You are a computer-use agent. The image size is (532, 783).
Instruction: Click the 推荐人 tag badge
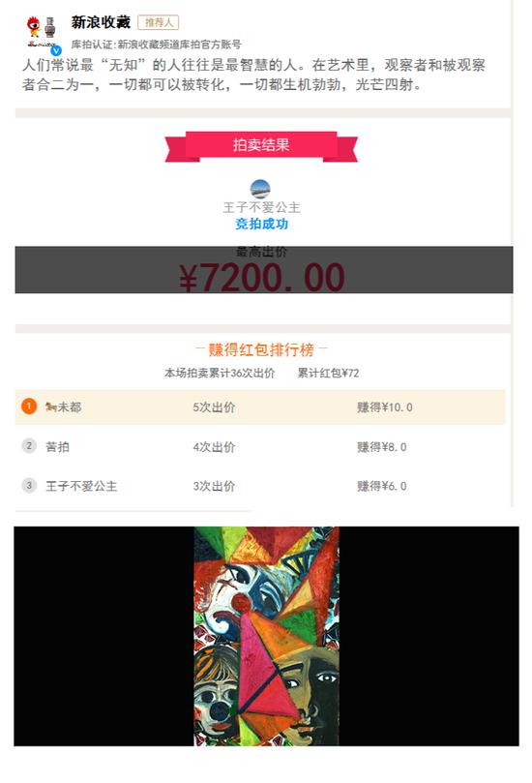pyautogui.click(x=159, y=23)
